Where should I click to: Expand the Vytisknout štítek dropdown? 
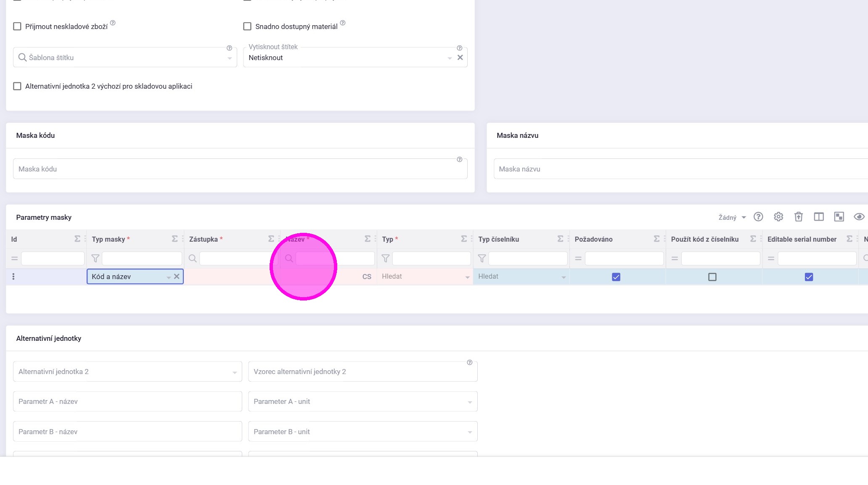[x=450, y=58]
